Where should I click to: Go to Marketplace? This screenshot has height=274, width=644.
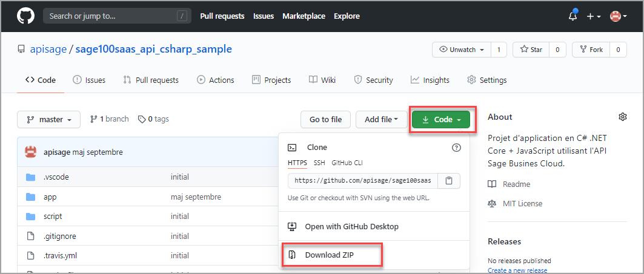(x=304, y=16)
